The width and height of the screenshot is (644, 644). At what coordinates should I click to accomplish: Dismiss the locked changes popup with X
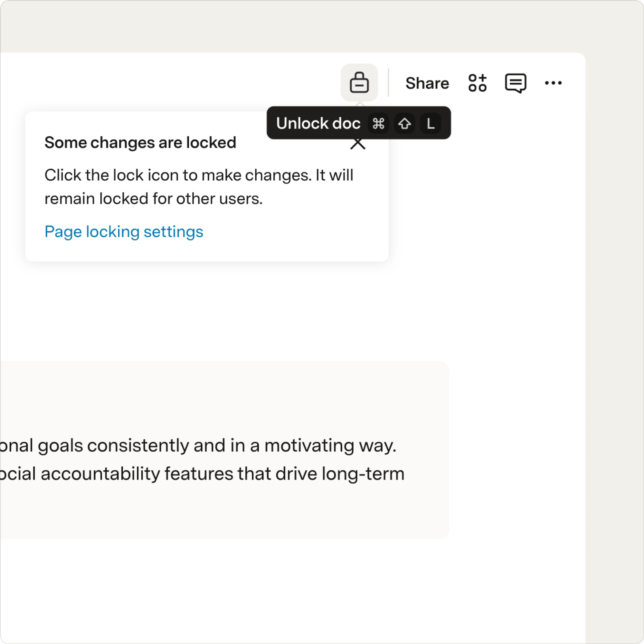(x=358, y=144)
